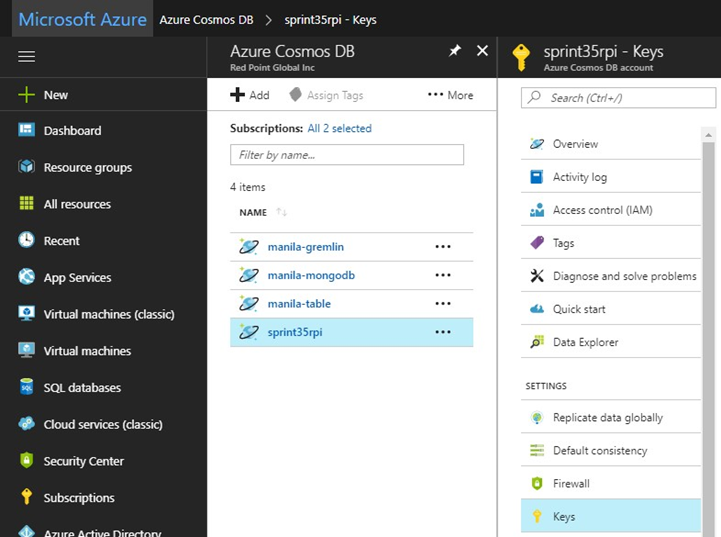Click the Add button

tap(250, 95)
